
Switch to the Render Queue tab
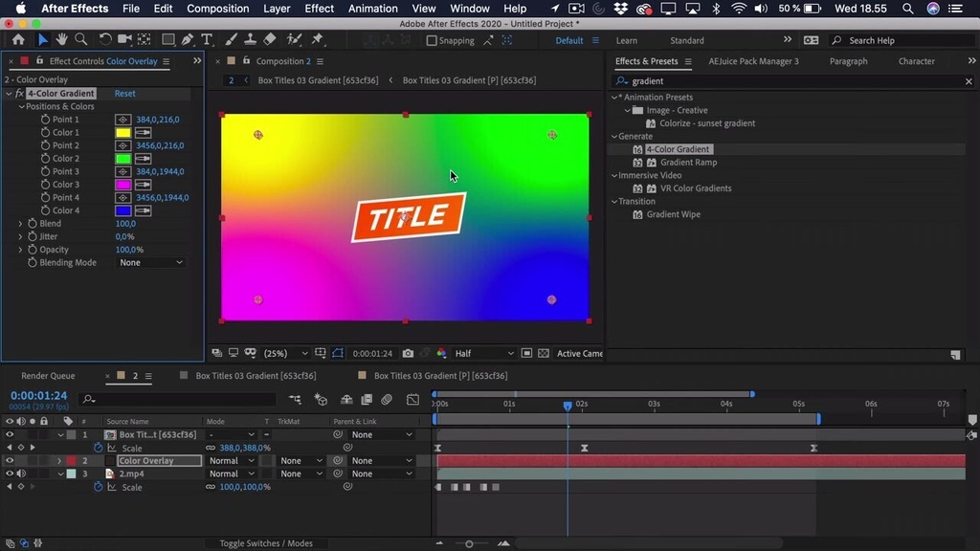tap(48, 376)
